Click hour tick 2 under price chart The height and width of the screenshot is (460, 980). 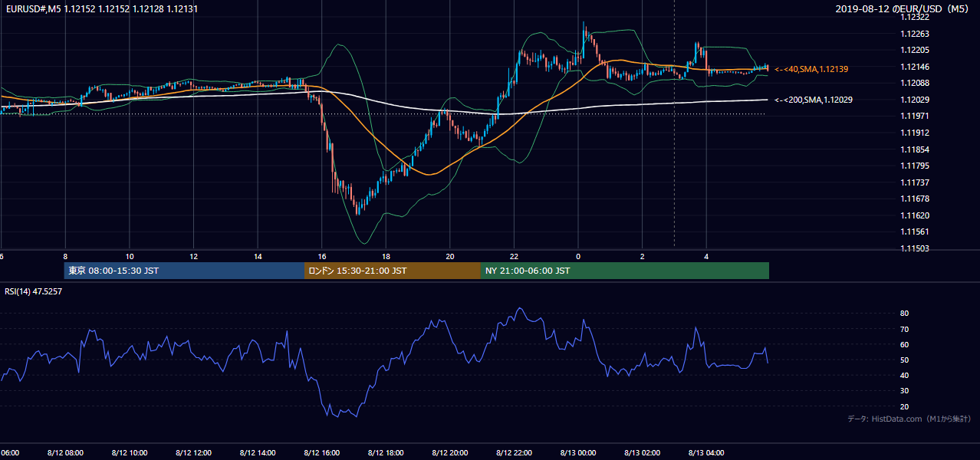pos(643,257)
